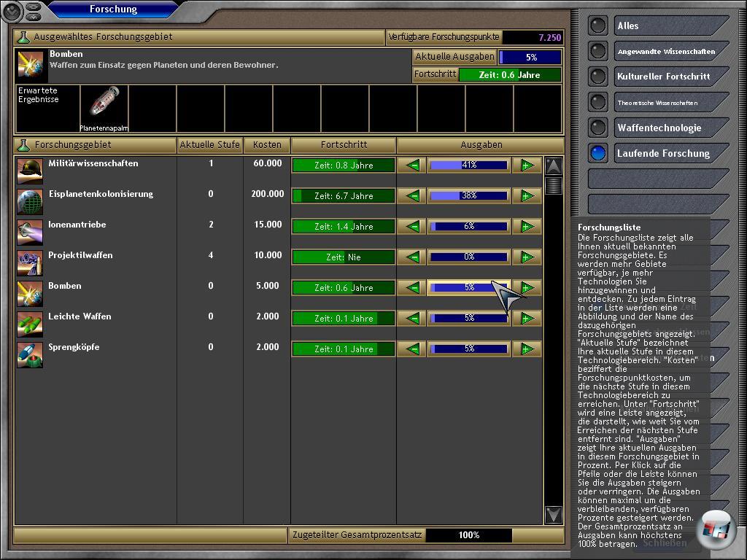Select the Eisplanetenkolonisierung globe icon
The image size is (747, 560).
tap(30, 201)
